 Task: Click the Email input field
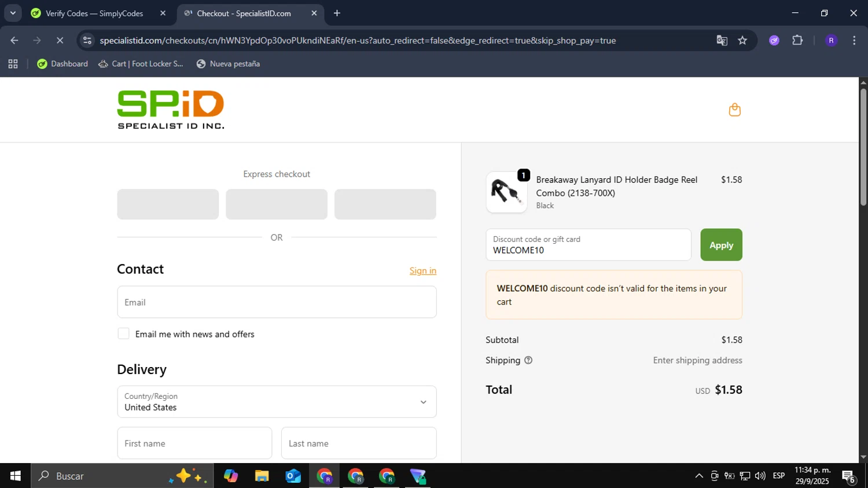(277, 302)
